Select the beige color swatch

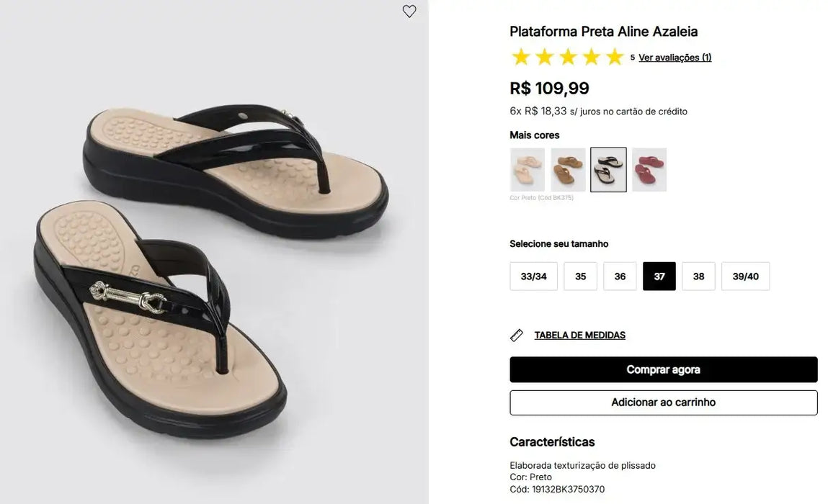tap(527, 170)
